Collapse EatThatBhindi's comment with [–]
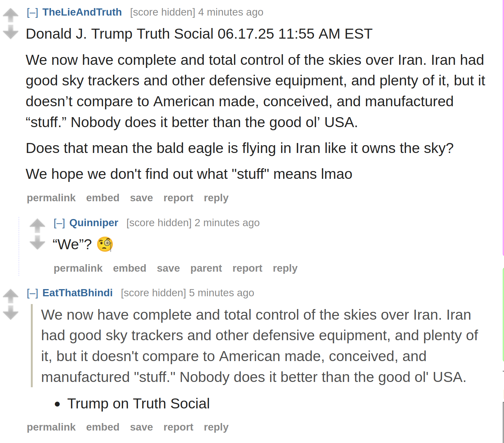Image resolution: width=504 pixels, height=443 pixels. [x=32, y=293]
